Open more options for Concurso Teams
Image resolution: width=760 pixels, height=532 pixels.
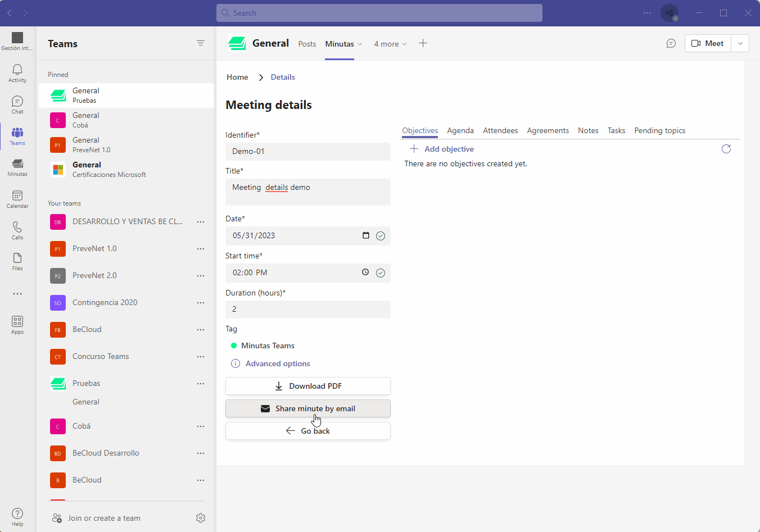point(201,357)
